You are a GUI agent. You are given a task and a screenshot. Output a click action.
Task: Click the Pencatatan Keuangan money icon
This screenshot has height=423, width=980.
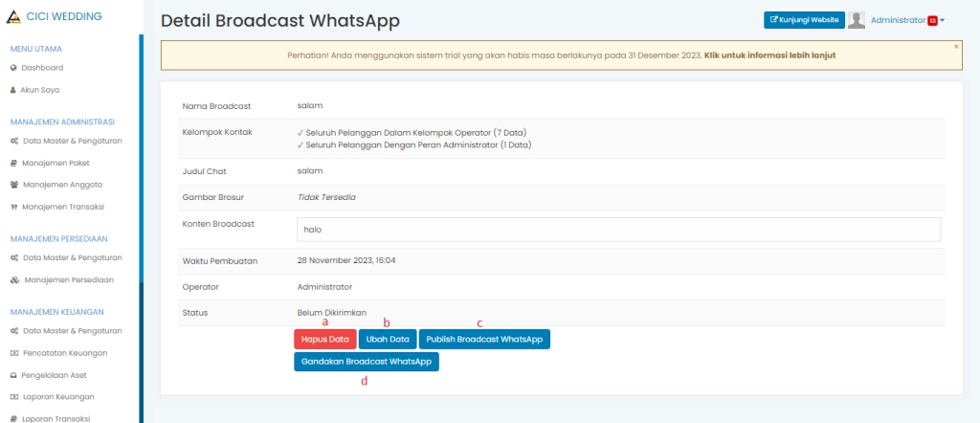[13, 353]
